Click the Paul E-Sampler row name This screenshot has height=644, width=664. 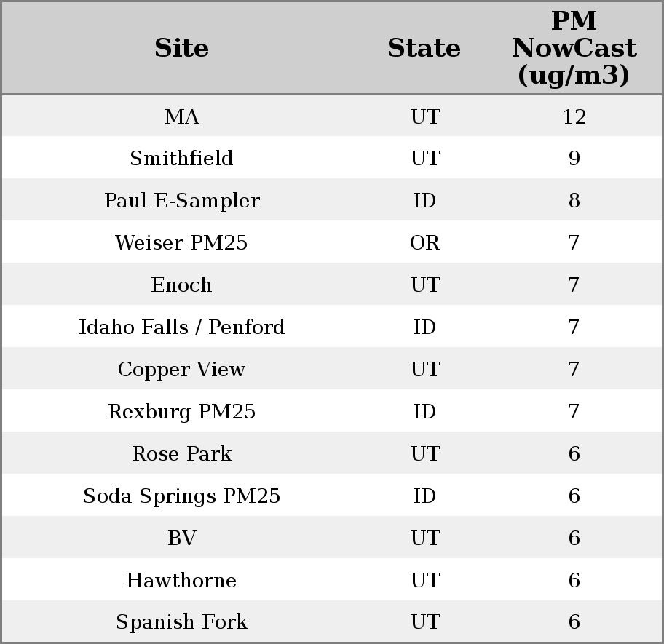(x=181, y=201)
